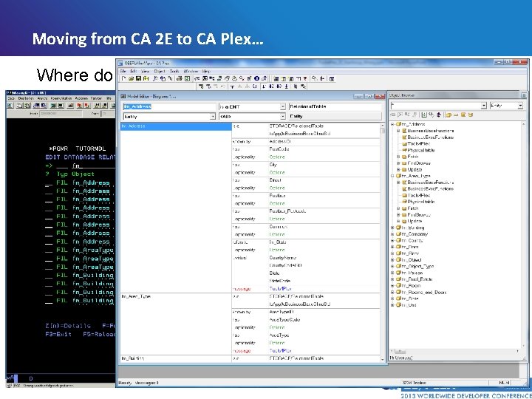Screen dimensions: 532x399
Task: Click the green-bordered icon right of the printer
Action: click(x=187, y=78)
